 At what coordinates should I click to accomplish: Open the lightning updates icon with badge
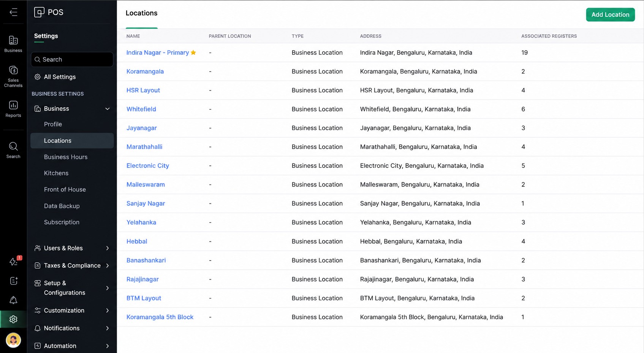pyautogui.click(x=13, y=262)
